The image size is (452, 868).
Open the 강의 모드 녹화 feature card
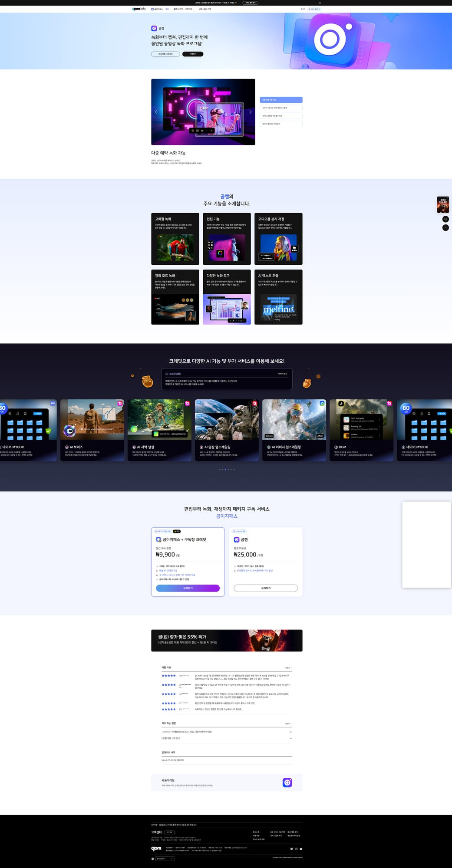click(x=175, y=297)
